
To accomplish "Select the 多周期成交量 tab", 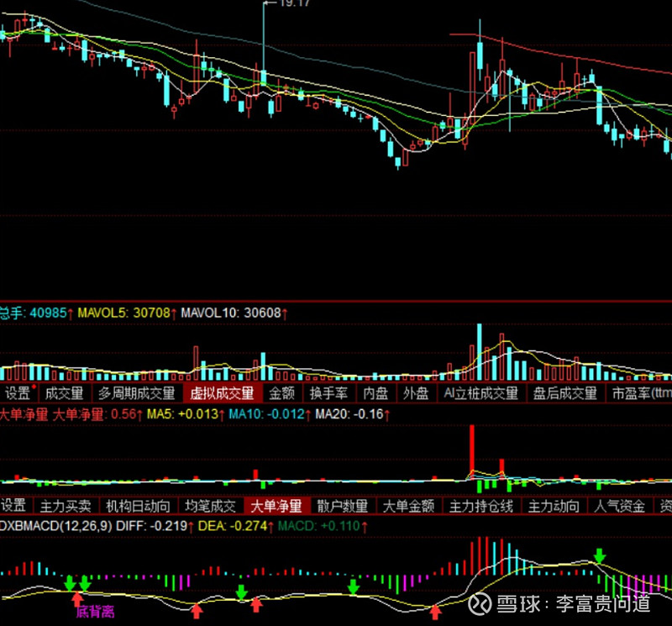I will pyautogui.click(x=137, y=393).
